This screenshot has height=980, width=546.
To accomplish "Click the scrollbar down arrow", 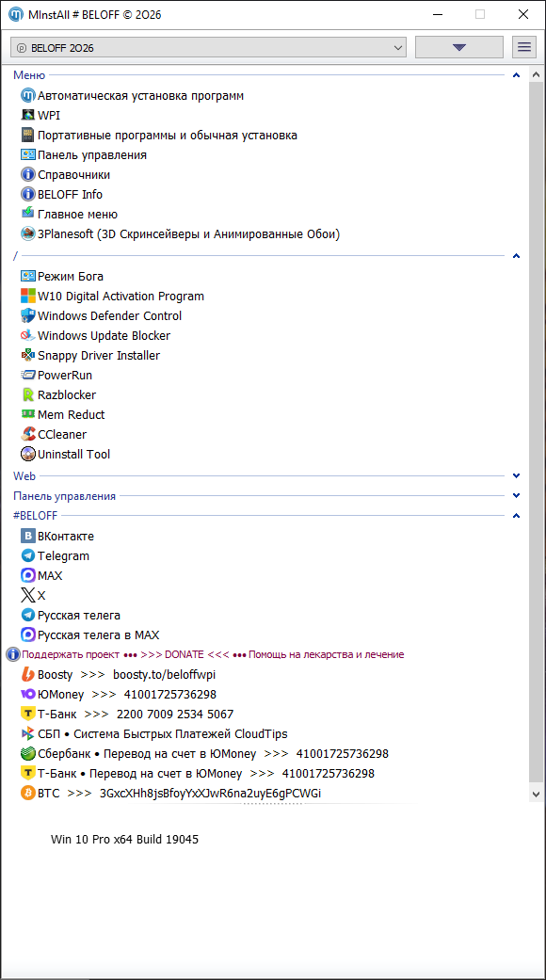I will (x=536, y=794).
